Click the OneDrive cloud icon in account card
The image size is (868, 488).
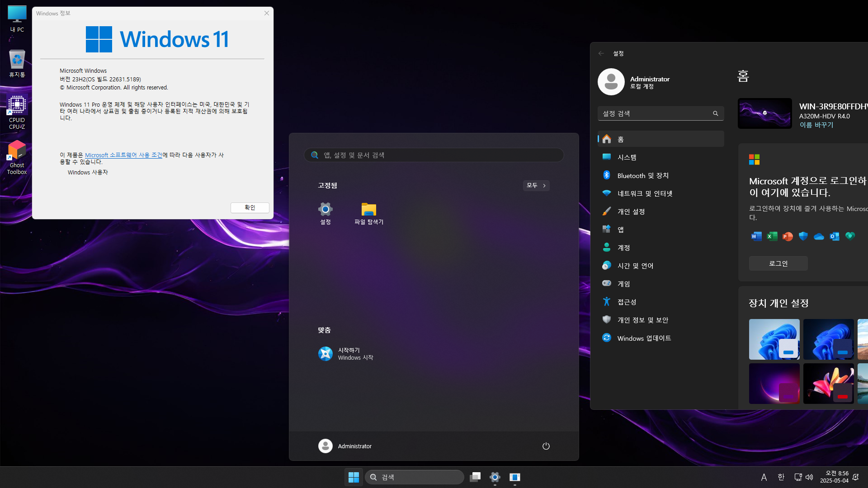tap(819, 236)
